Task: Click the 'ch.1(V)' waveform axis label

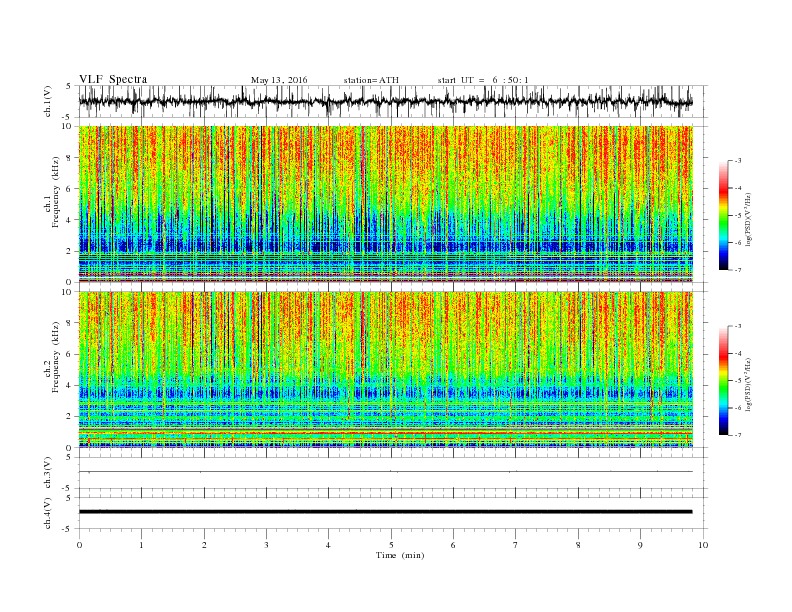Action: pos(47,101)
